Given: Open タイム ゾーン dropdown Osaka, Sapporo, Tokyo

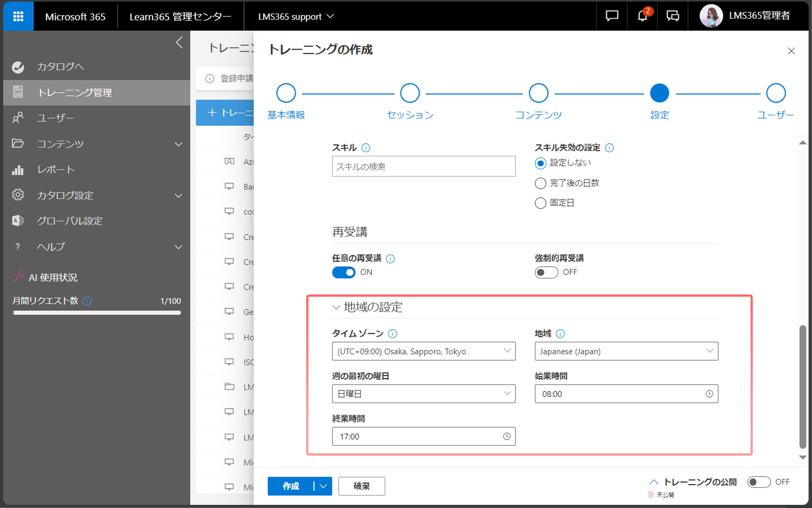Looking at the screenshot, I should click(x=423, y=351).
